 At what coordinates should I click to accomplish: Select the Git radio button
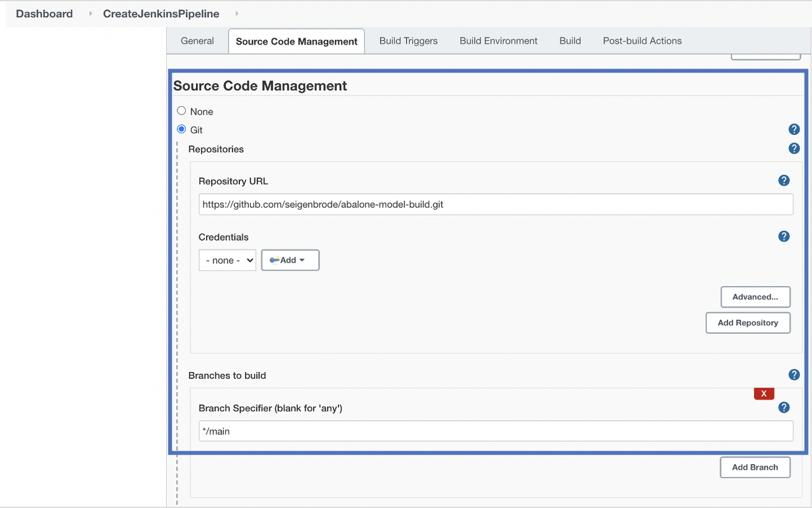[x=181, y=129]
